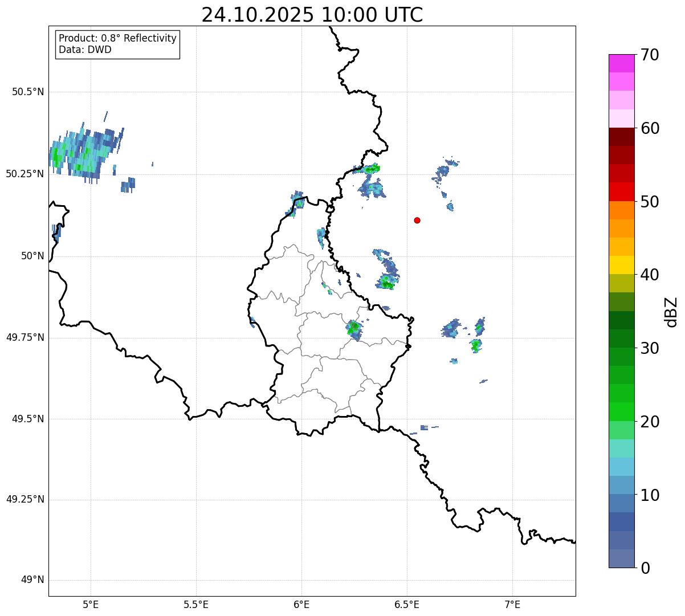This screenshot has width=685, height=616.
Task: Pick the bright red swatch above 50
Action: pyautogui.click(x=621, y=191)
